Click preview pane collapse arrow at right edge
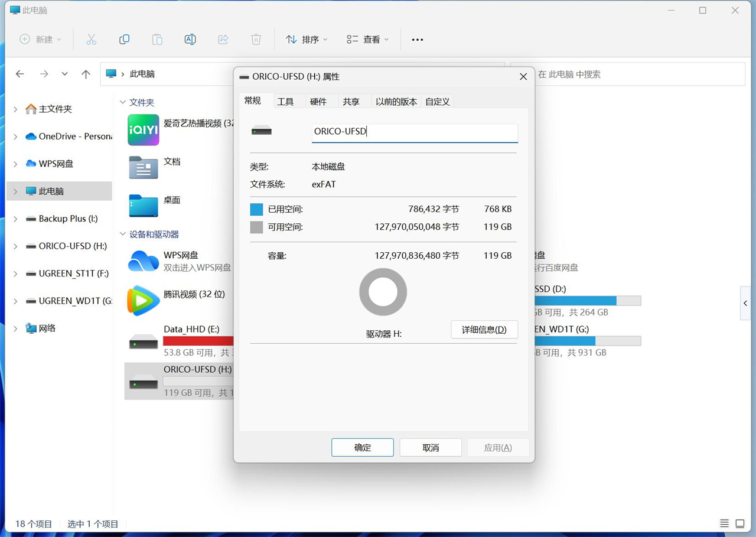The image size is (756, 537). click(745, 303)
